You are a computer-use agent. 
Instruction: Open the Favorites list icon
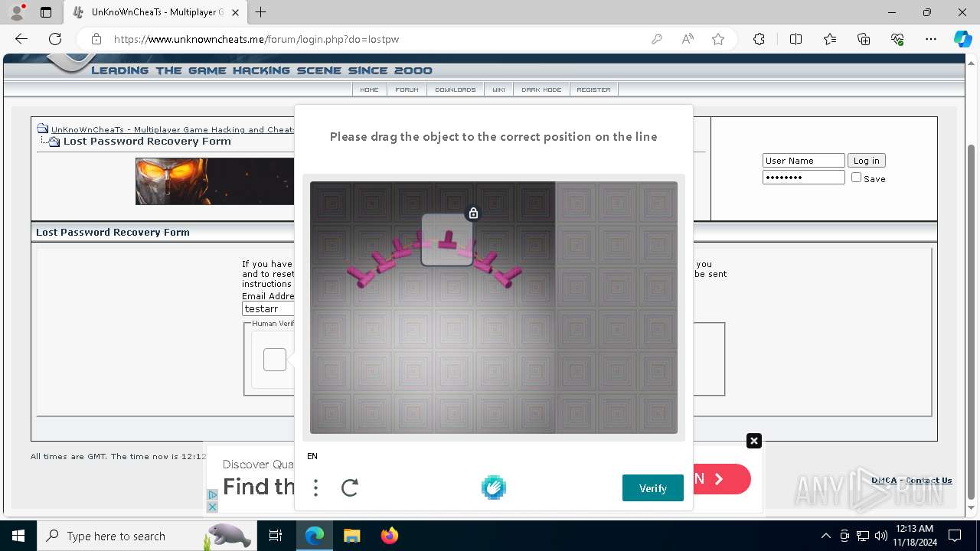830,39
